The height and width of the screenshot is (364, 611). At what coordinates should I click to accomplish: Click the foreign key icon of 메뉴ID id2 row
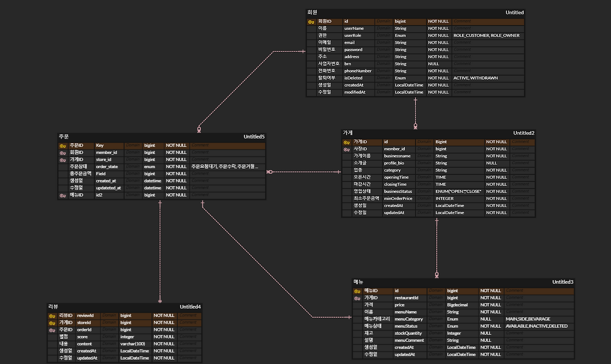point(63,196)
